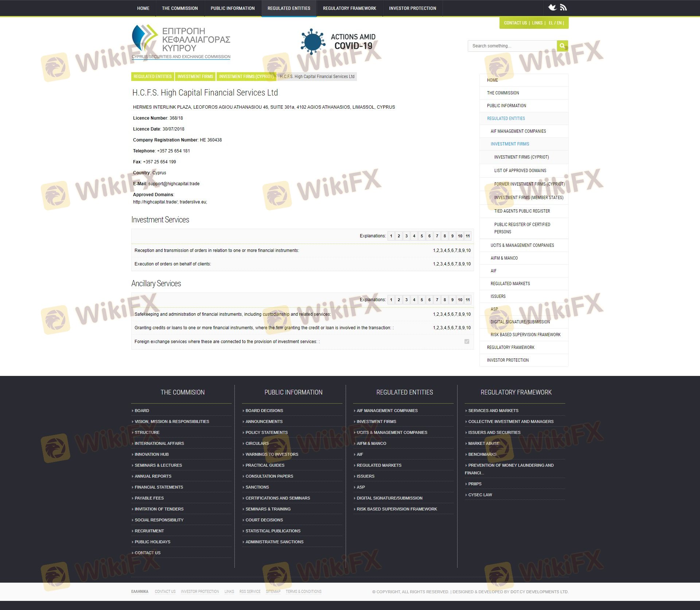The image size is (700, 610).
Task: Select Investor Protection in the top navigation
Action: 412,8
